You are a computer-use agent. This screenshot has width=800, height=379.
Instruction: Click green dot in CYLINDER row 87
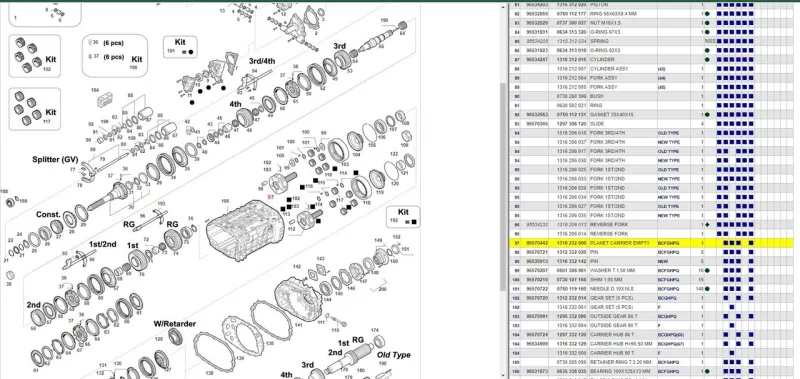707,60
